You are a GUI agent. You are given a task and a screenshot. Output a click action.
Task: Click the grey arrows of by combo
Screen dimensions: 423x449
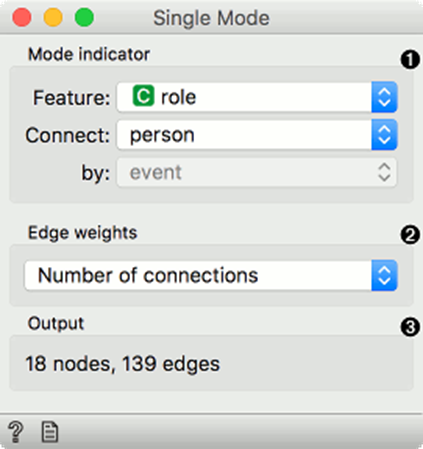pyautogui.click(x=384, y=172)
